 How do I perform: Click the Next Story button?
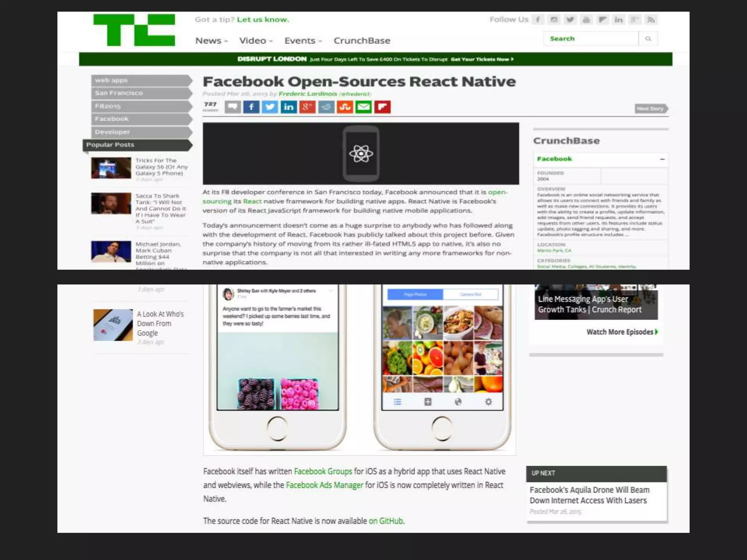pyautogui.click(x=650, y=109)
